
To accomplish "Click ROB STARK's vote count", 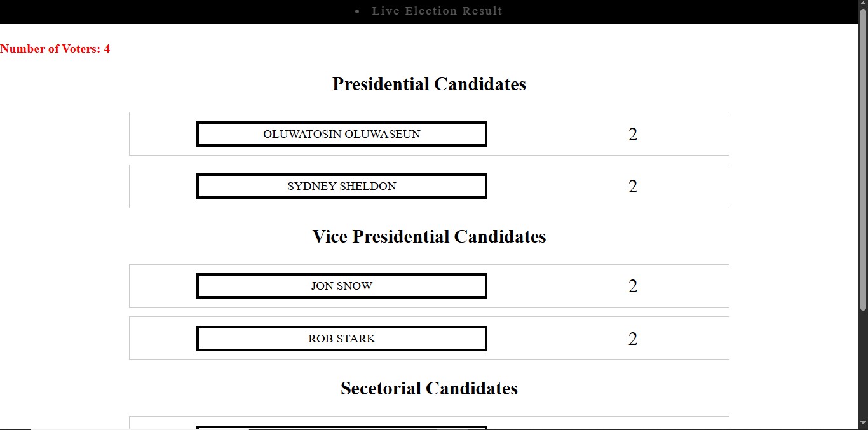I will coord(632,339).
